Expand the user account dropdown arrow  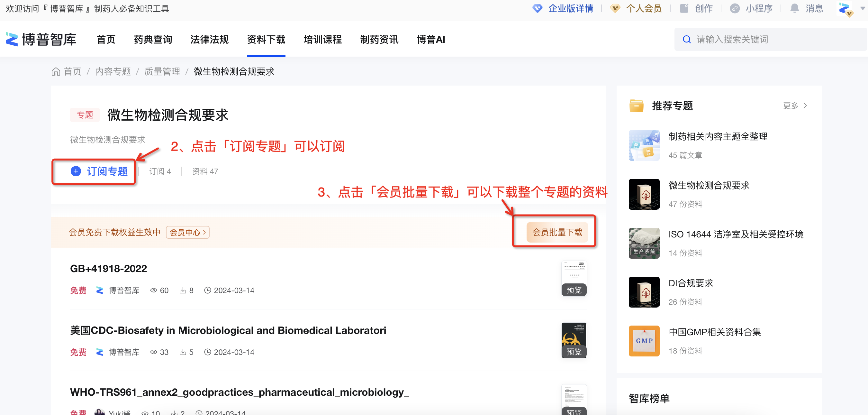pyautogui.click(x=863, y=9)
